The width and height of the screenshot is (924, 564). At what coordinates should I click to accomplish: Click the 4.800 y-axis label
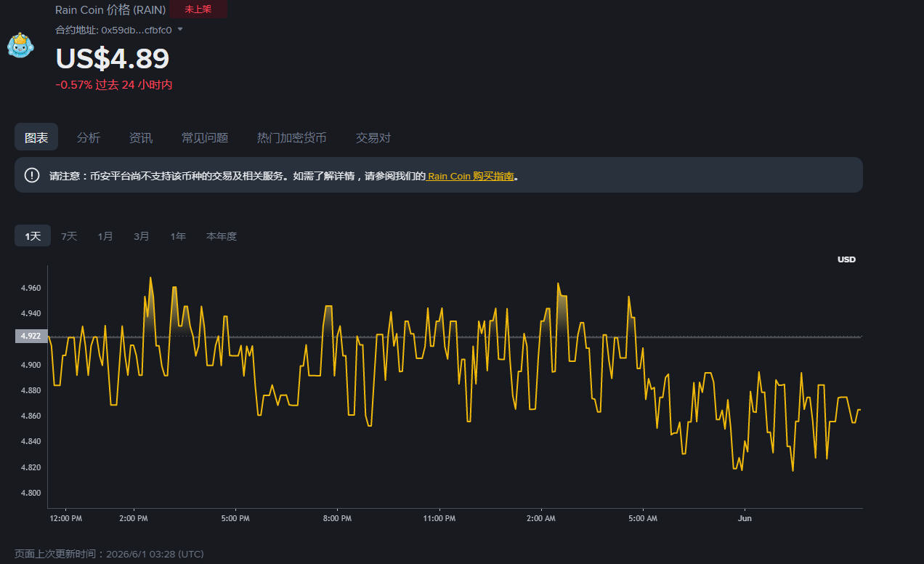point(31,493)
